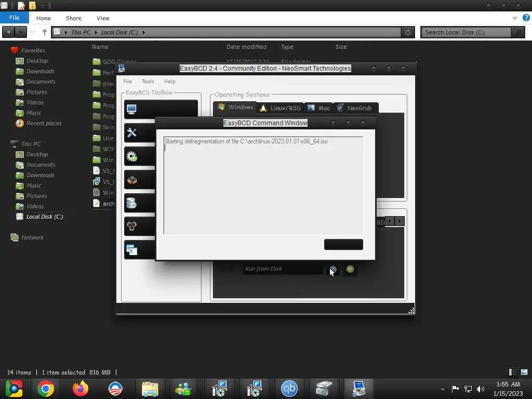532x399 pixels.
Task: Open File Explorer from taskbar
Action: click(x=150, y=389)
